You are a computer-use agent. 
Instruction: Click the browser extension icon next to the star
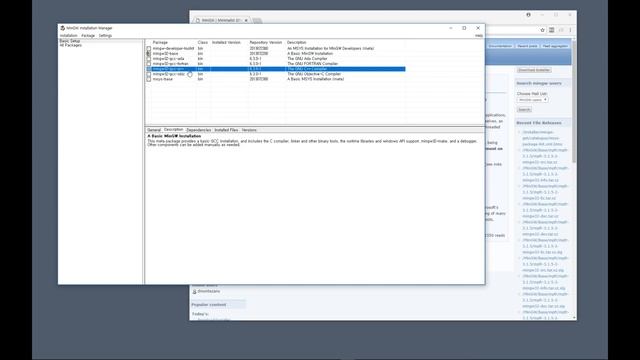(x=551, y=30)
